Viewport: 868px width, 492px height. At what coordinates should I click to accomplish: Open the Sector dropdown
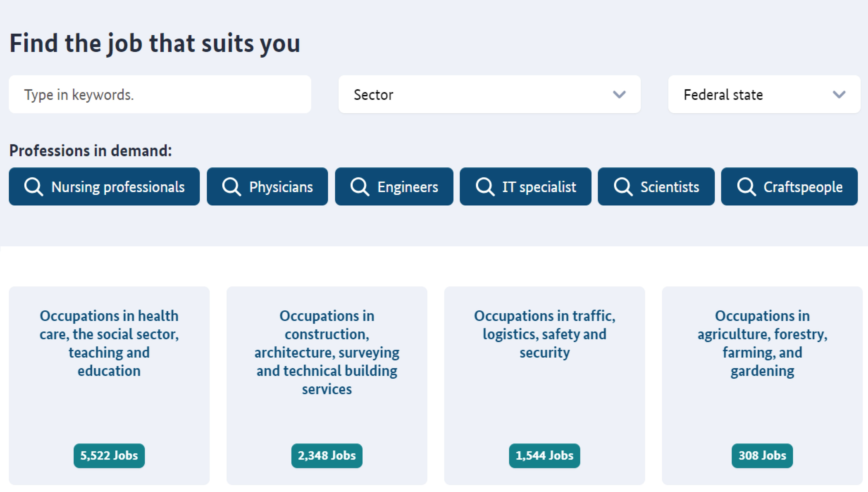[x=489, y=94]
